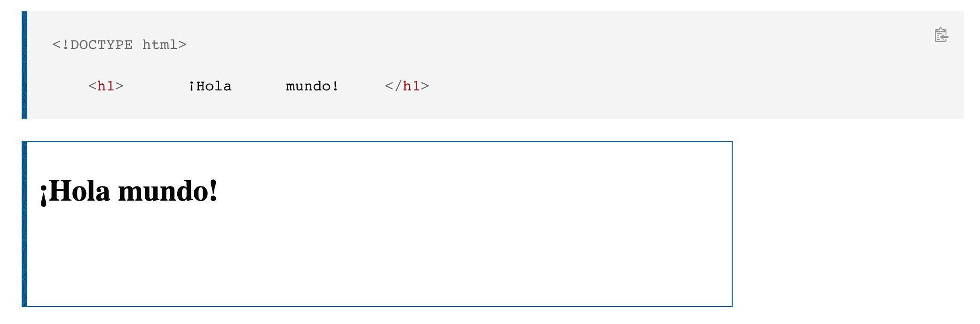Click the word Hola in the rendered heading
Viewport: 980px width, 324px height.
click(79, 191)
